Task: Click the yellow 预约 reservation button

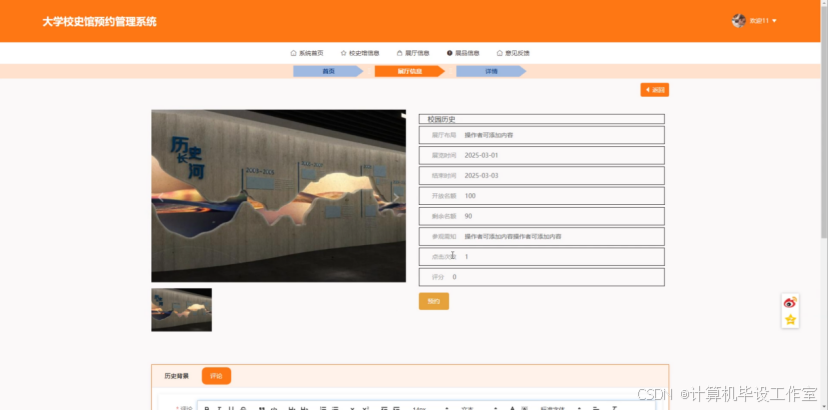Action: pos(434,301)
